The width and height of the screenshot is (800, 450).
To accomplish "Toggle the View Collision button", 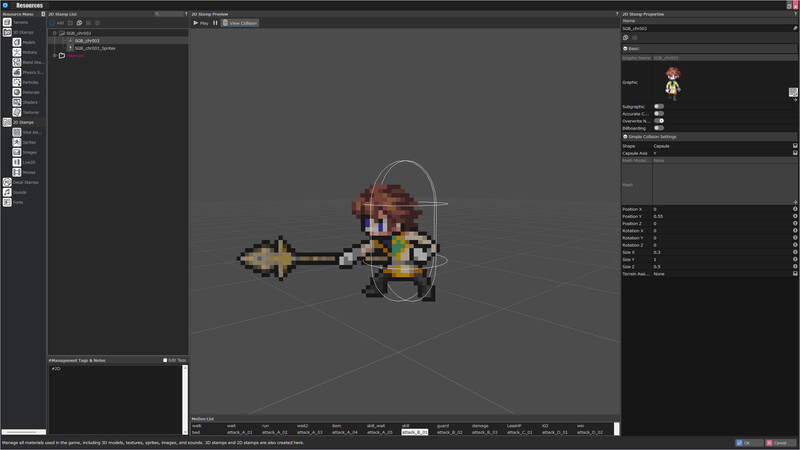I will pos(240,23).
